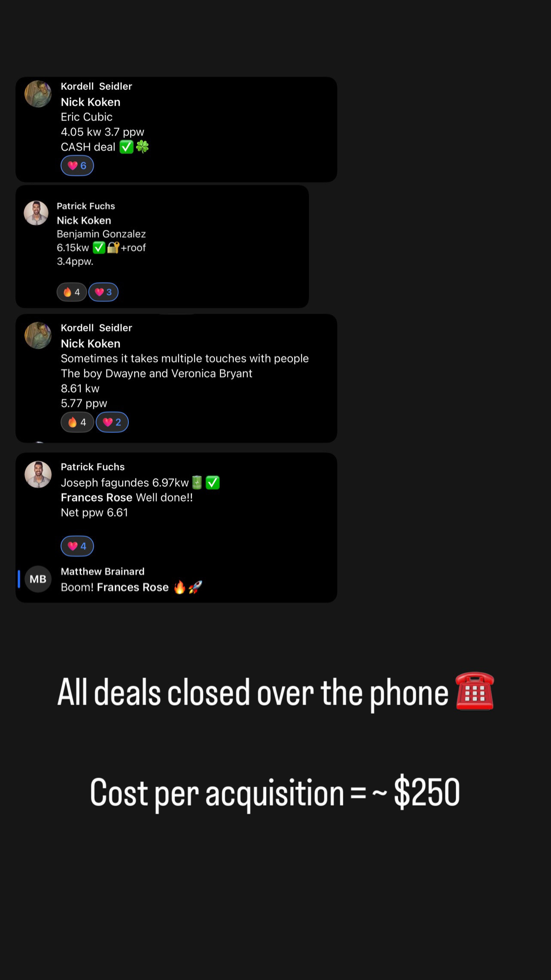Viewport: 551px width, 980px height.
Task: Tap the heart reaction showing 2
Action: (x=112, y=422)
